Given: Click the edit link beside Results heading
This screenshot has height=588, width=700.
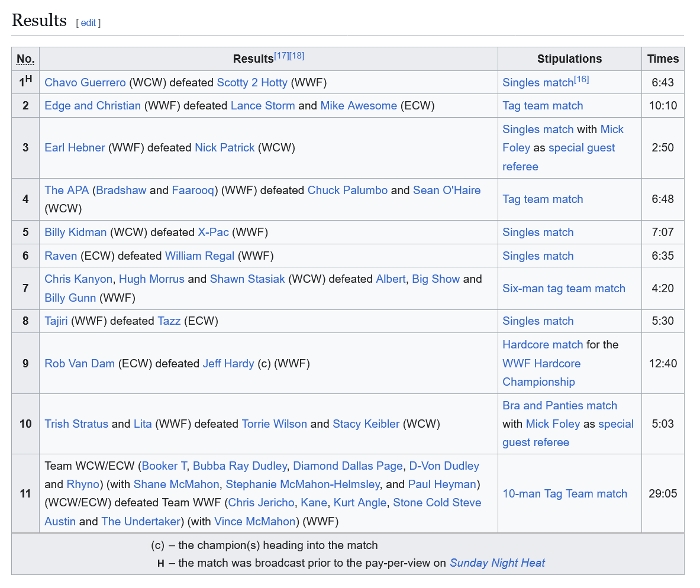Looking at the screenshot, I should (88, 22).
